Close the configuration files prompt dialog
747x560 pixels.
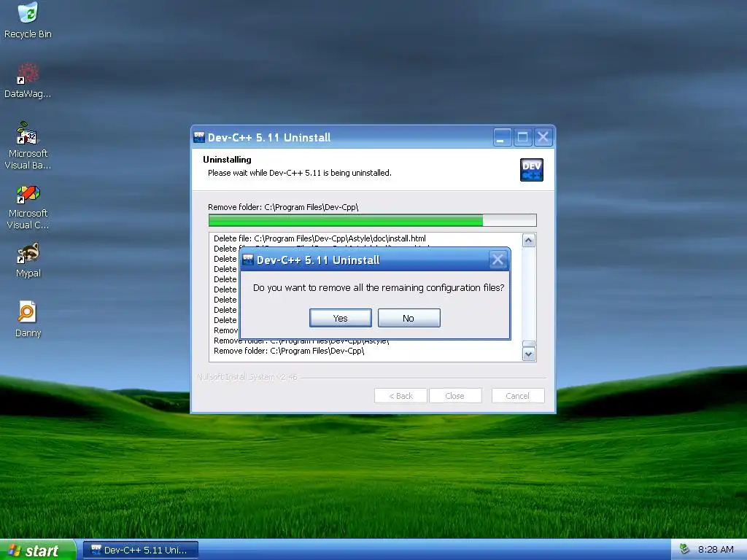[x=498, y=260]
